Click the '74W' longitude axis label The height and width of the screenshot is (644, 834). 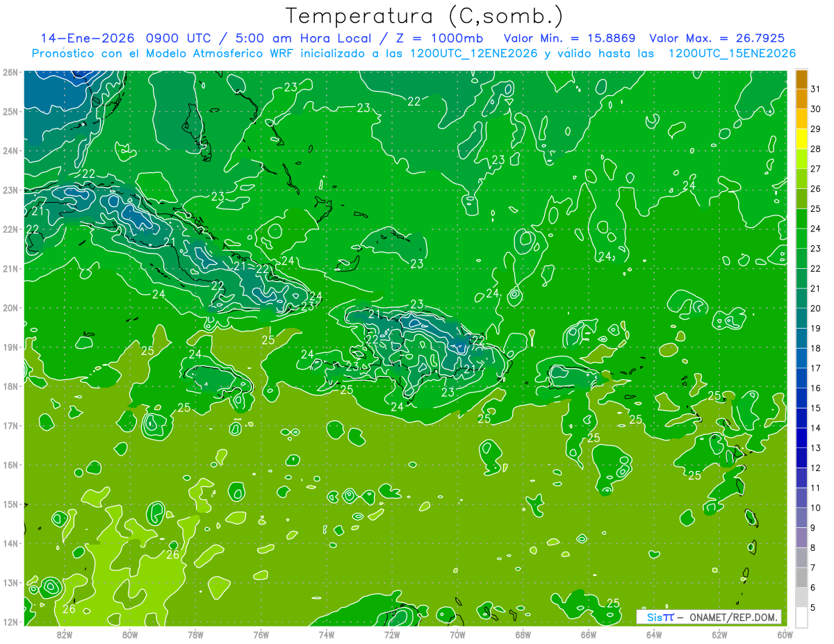coord(326,634)
